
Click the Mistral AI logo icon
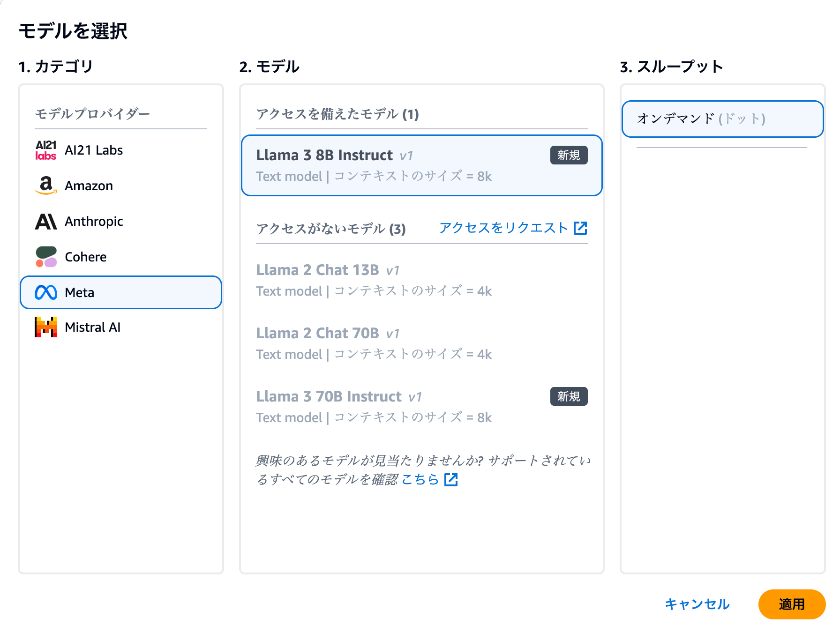(46, 327)
